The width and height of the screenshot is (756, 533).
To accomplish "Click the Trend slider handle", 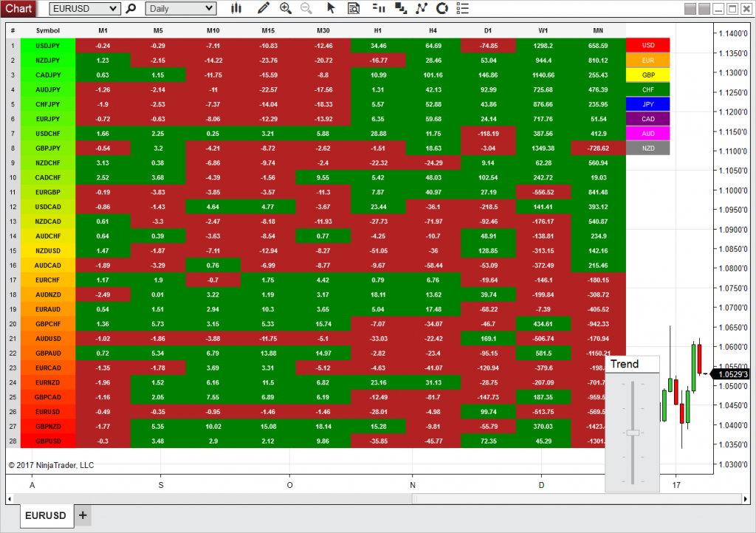I will [x=632, y=433].
